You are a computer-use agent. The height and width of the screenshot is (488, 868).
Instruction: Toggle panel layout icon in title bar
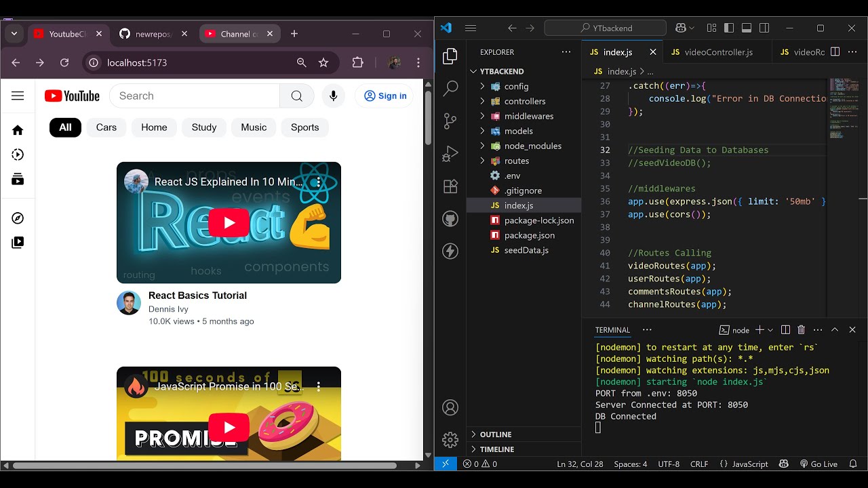pyautogui.click(x=747, y=28)
